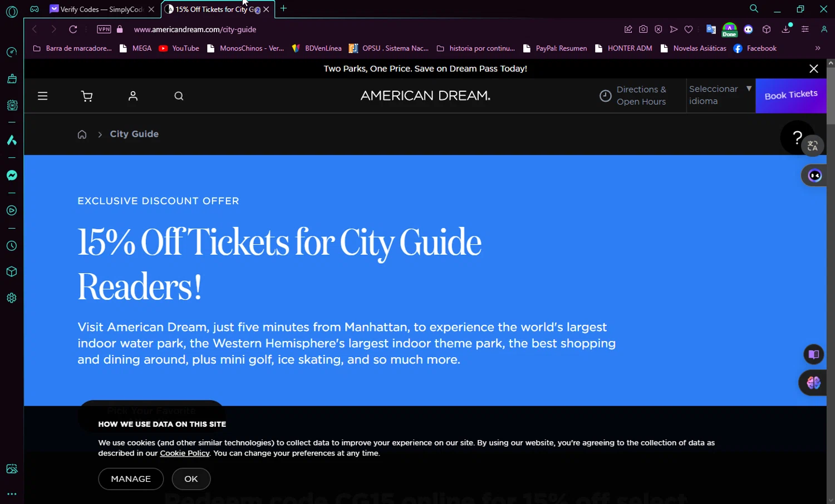The height and width of the screenshot is (504, 835).
Task: Open the sidebar player icon
Action: point(12,211)
